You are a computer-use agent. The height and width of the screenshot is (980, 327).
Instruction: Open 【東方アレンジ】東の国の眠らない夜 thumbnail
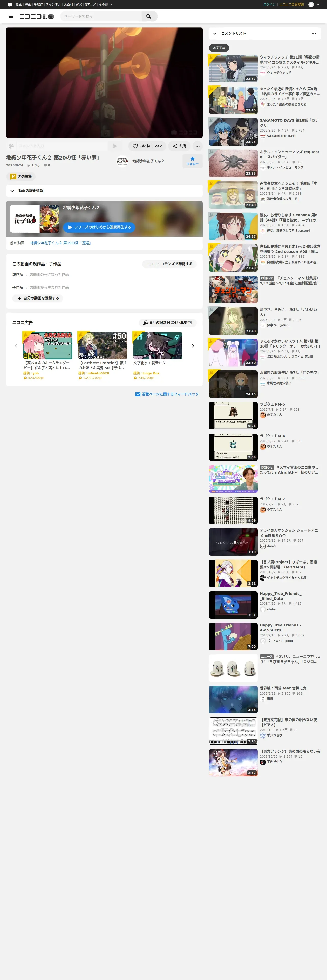233,763
